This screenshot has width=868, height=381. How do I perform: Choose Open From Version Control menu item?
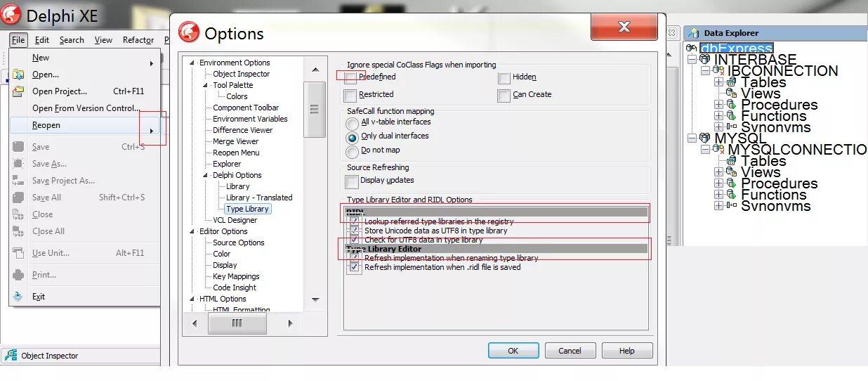pos(85,108)
